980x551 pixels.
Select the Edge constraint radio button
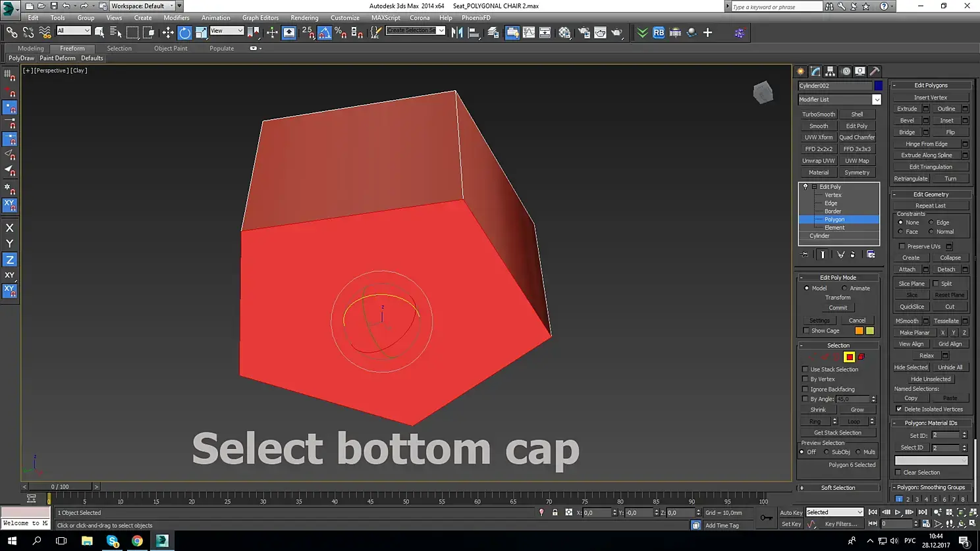click(931, 223)
